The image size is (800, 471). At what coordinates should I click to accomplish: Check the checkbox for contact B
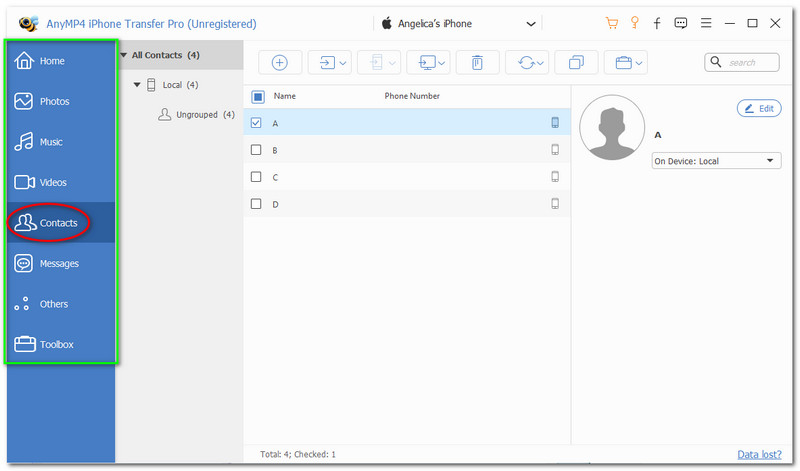(257, 150)
